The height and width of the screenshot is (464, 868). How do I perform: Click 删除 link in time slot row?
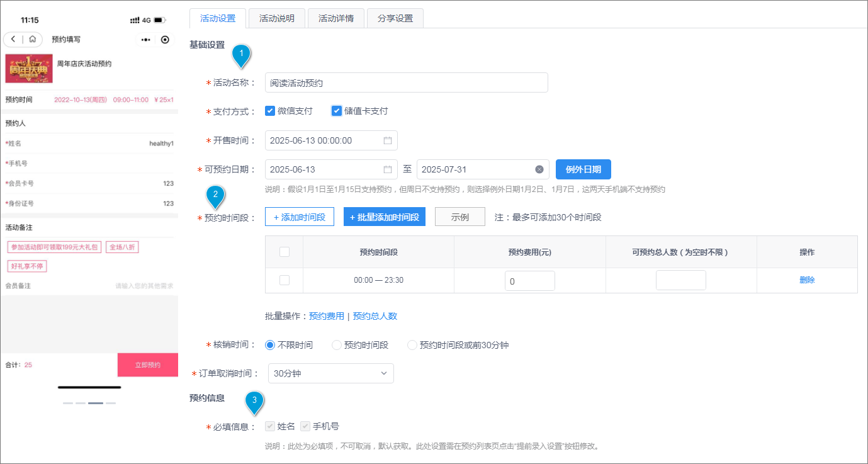(x=807, y=280)
